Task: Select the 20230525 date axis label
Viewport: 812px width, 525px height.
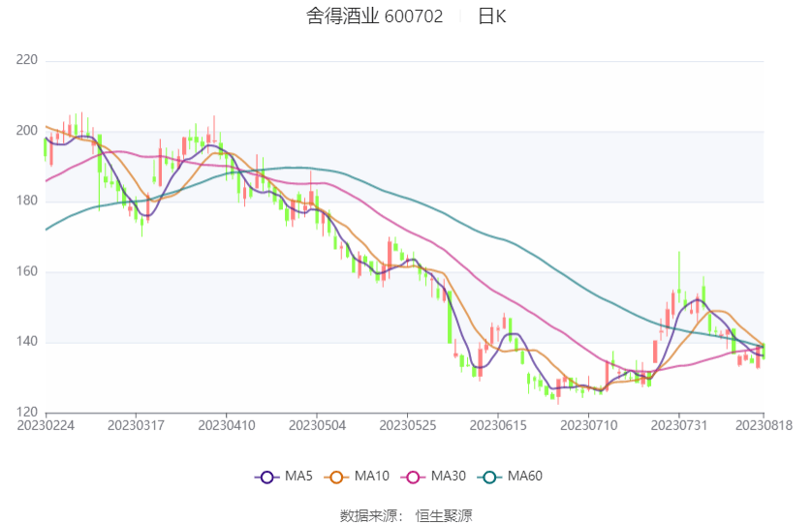Action: point(407,425)
